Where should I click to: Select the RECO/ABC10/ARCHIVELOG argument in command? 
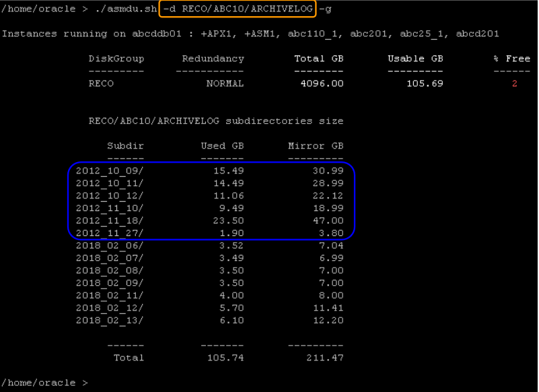tap(247, 9)
